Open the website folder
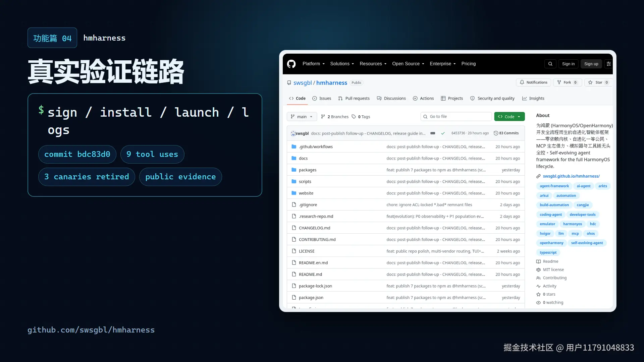The image size is (644, 362). (306, 193)
